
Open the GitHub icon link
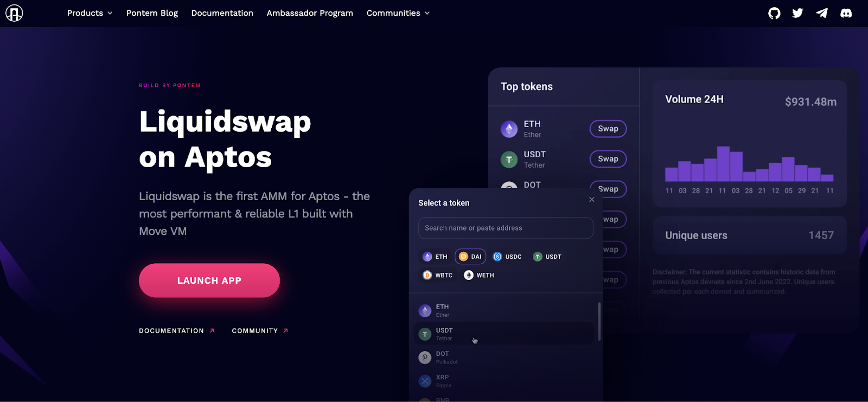(774, 13)
